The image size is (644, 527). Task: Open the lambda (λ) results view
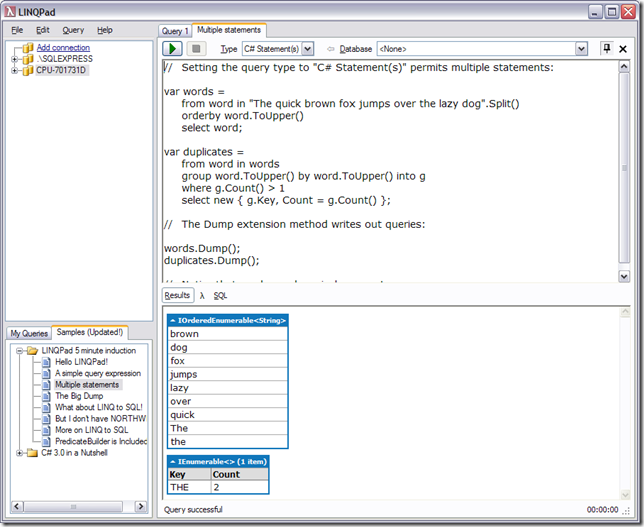point(202,295)
